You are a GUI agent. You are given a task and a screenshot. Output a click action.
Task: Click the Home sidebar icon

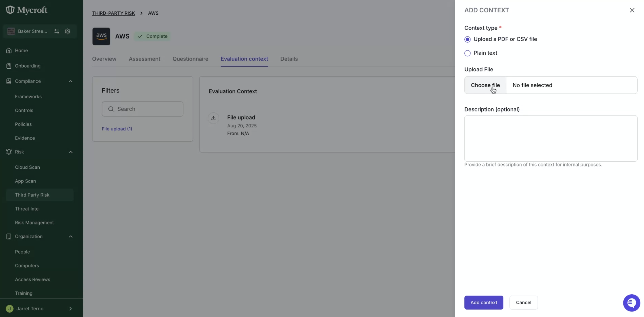(9, 50)
